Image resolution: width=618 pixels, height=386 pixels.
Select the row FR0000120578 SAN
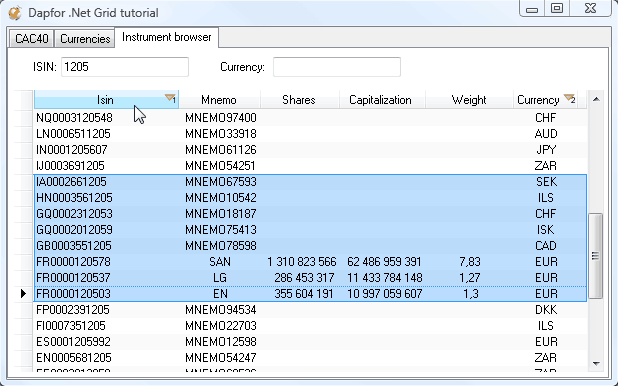pyautogui.click(x=311, y=262)
